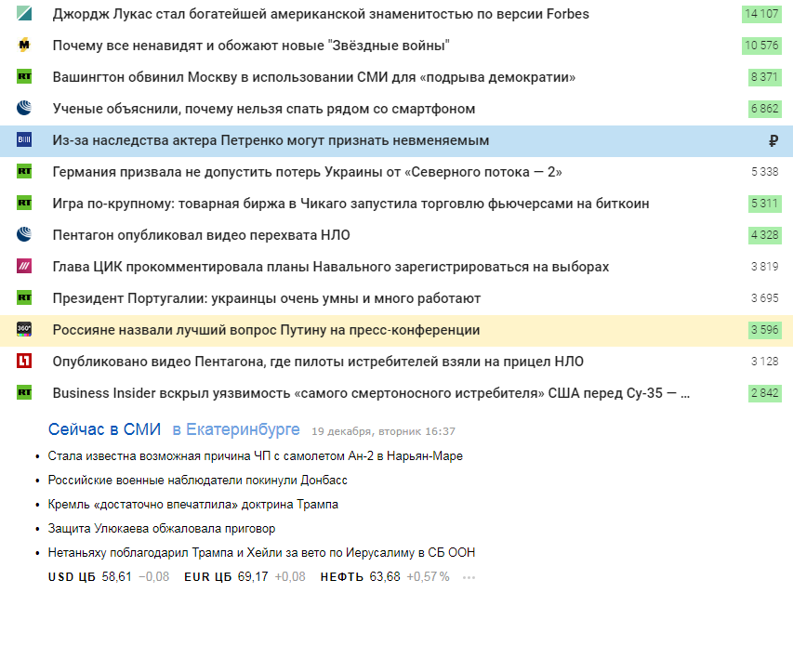Click the blue B icon beside Petrenko inheritance headline

click(x=24, y=140)
